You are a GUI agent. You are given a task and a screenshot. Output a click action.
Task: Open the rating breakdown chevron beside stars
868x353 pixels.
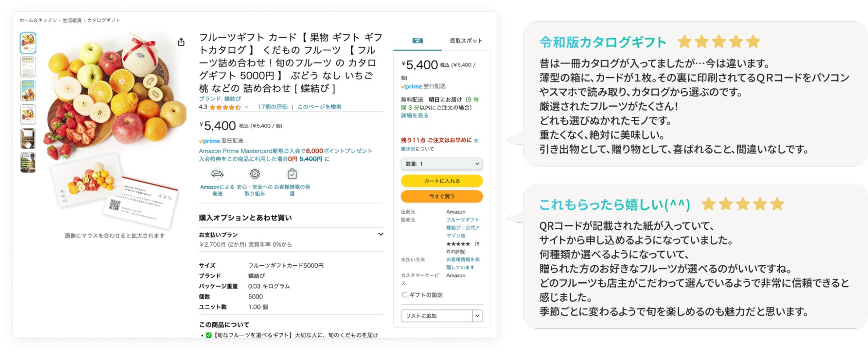pos(247,107)
